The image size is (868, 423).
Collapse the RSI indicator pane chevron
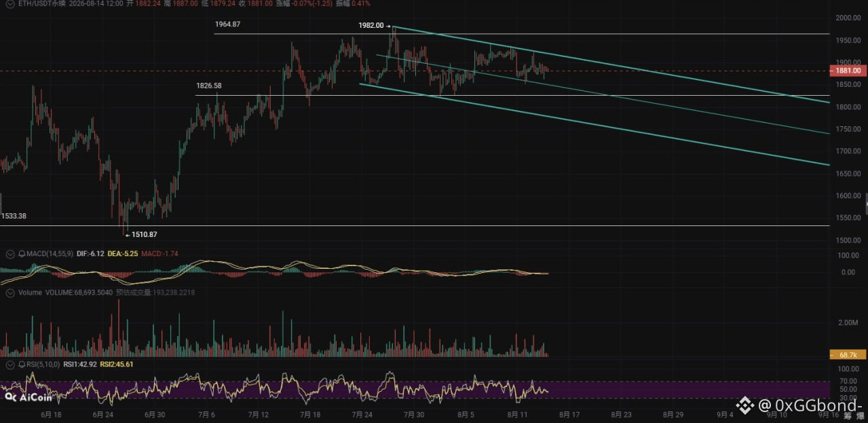10,365
